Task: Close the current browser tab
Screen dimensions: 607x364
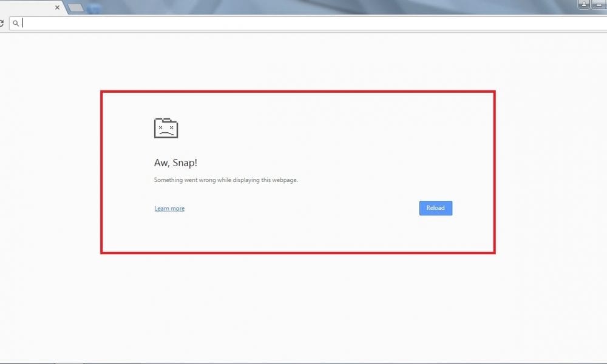Action: tap(58, 8)
